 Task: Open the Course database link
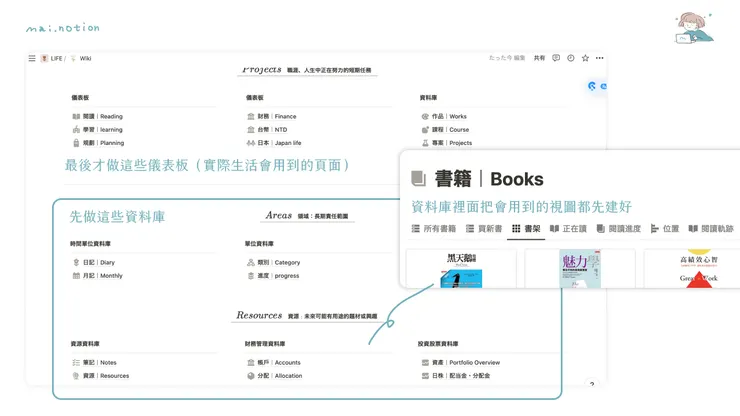tap(450, 129)
